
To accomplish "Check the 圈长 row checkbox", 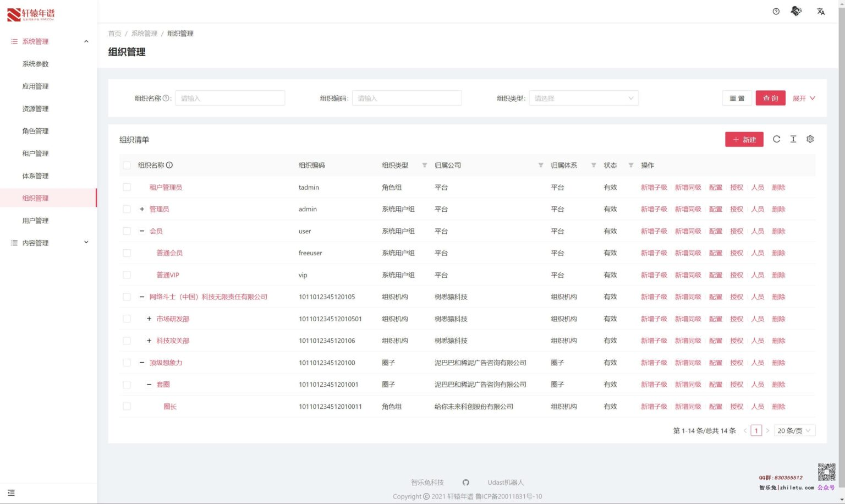I will coord(127,407).
